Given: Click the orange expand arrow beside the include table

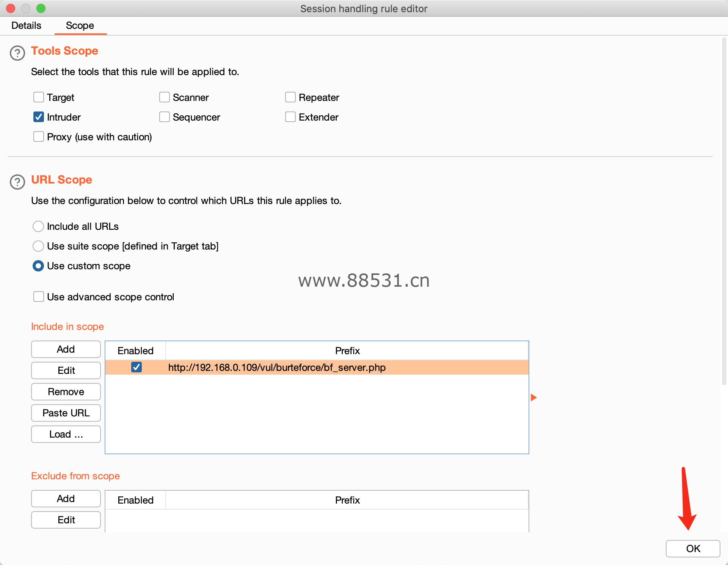Looking at the screenshot, I should [x=533, y=397].
